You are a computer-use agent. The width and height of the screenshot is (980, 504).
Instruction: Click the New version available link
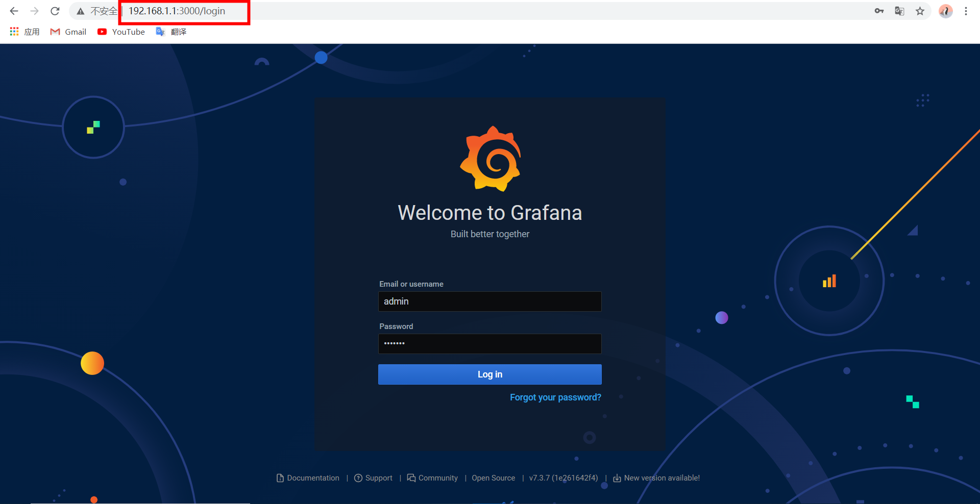tap(656, 478)
